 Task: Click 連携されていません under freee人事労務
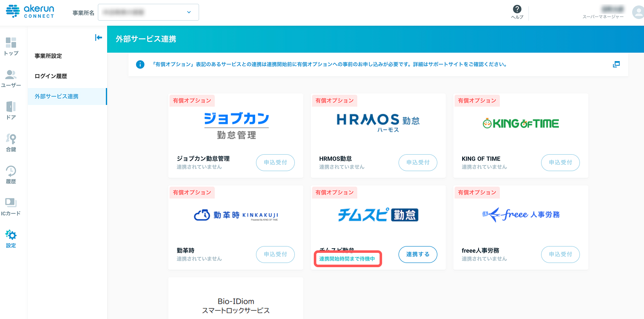point(484,259)
